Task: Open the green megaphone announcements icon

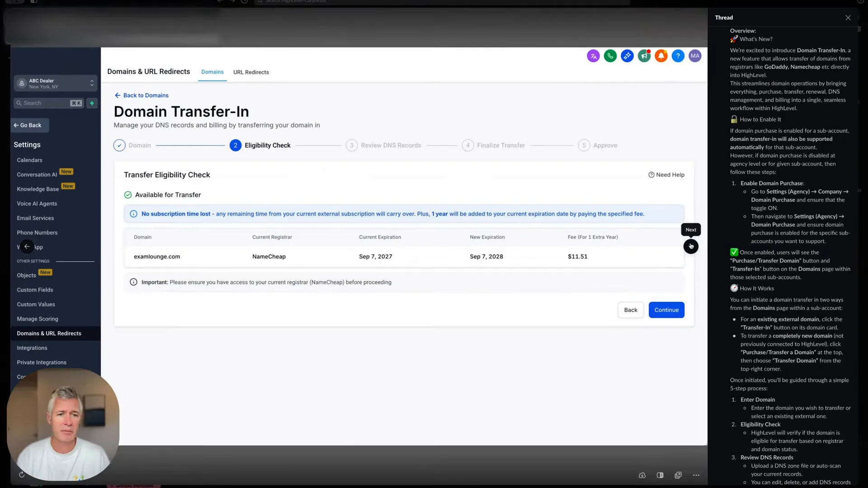Action: coord(644,56)
